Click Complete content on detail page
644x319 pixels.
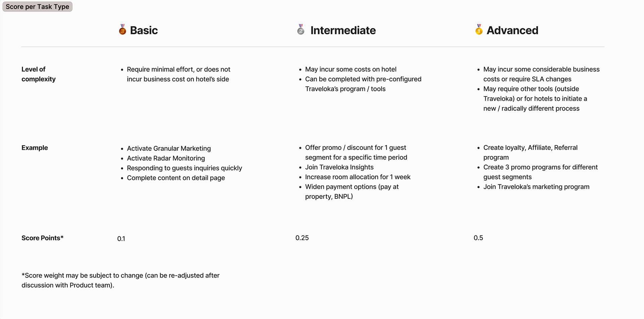[176, 178]
